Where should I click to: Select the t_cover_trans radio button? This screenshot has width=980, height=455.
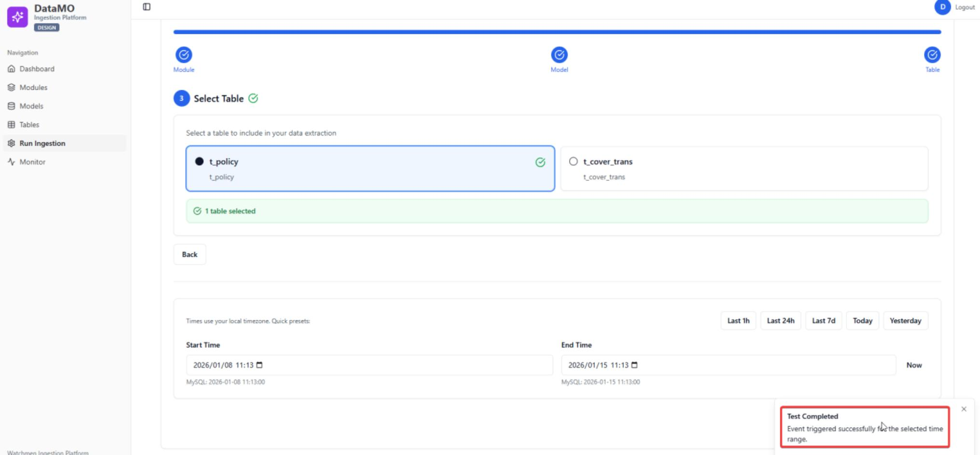click(x=573, y=161)
